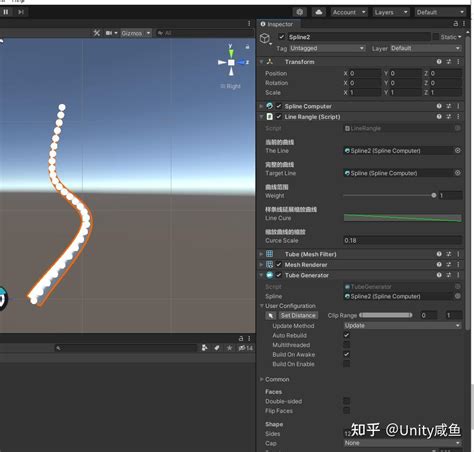Click the collab settings gear icon
The height and width of the screenshot is (452, 474).
coord(300,12)
